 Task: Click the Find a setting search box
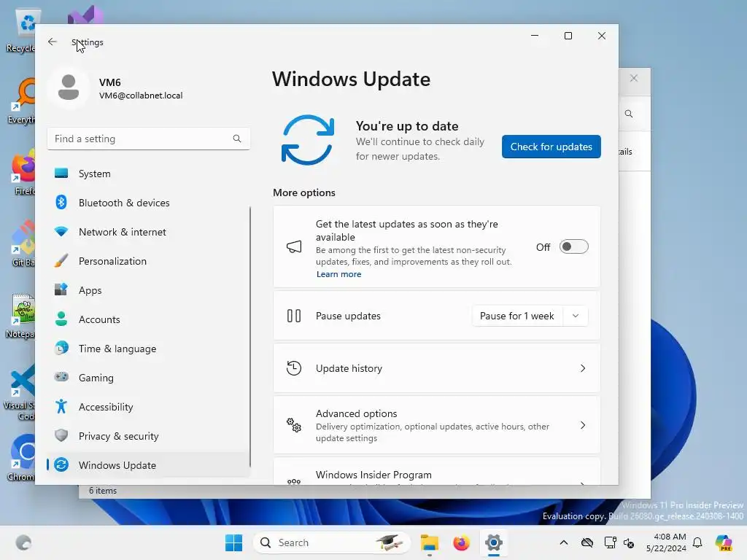pyautogui.click(x=148, y=139)
